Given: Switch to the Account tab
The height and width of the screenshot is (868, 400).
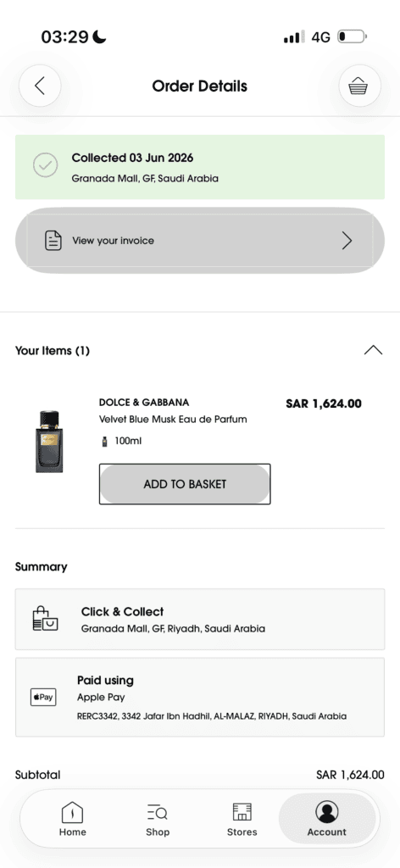Looking at the screenshot, I should point(327,820).
